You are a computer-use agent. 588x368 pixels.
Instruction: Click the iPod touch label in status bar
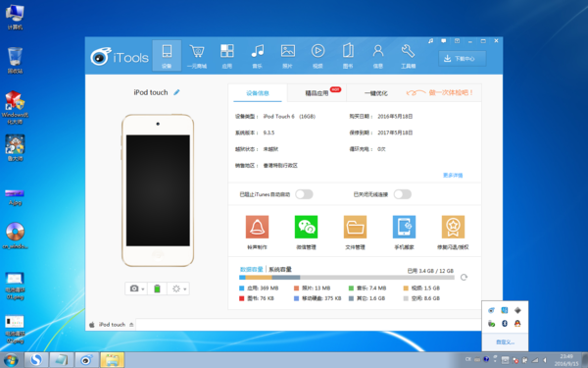(112, 325)
